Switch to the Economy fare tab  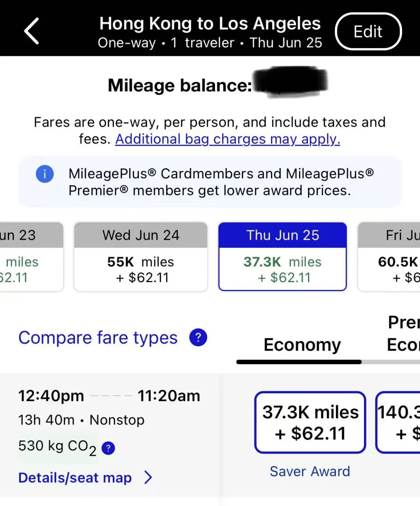pyautogui.click(x=302, y=345)
